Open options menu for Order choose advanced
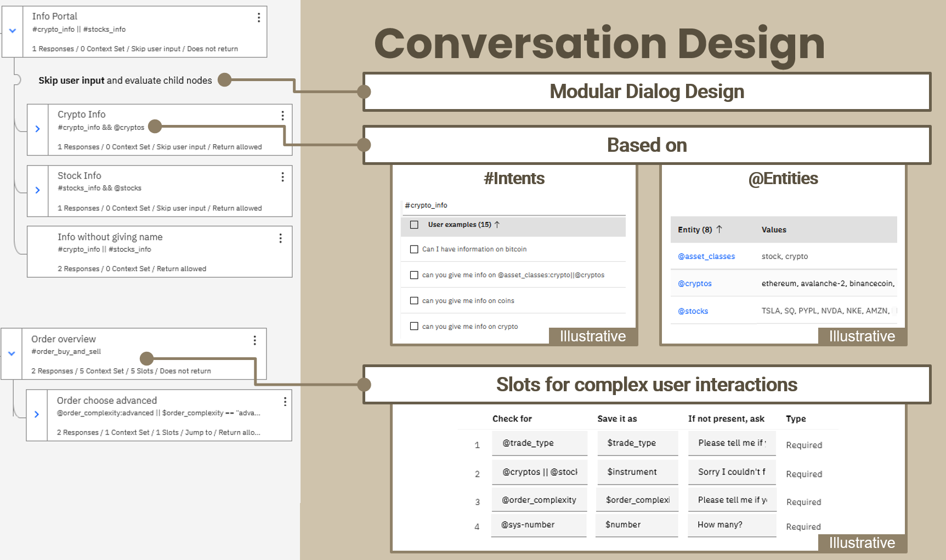The image size is (946, 560). click(285, 402)
